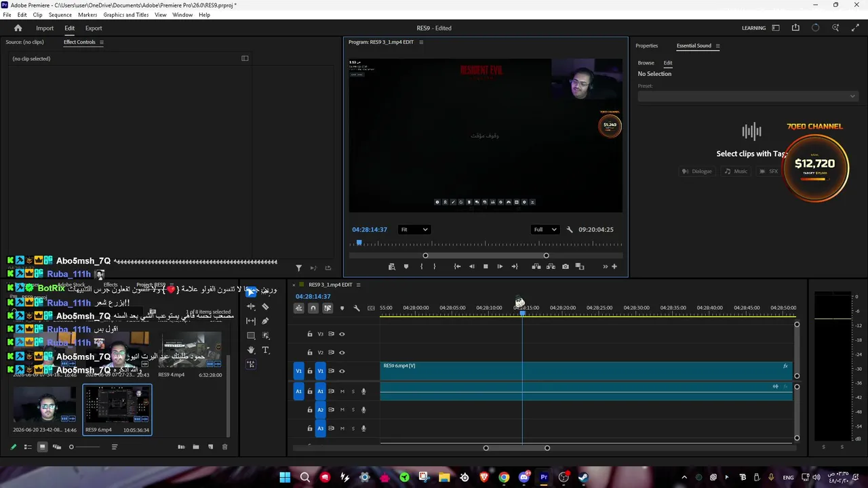Image resolution: width=868 pixels, height=488 pixels.
Task: Go to the Home screen
Action: coord(18,28)
